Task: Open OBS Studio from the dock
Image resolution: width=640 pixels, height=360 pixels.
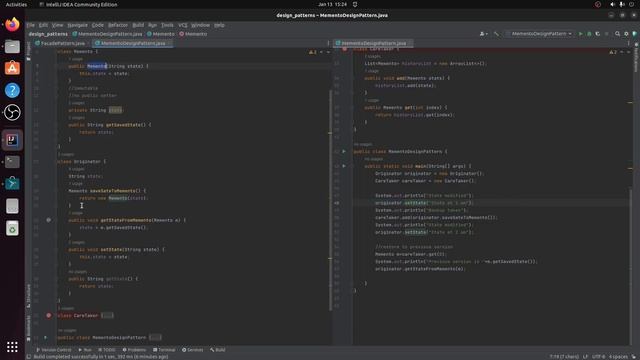Action: (x=12, y=112)
